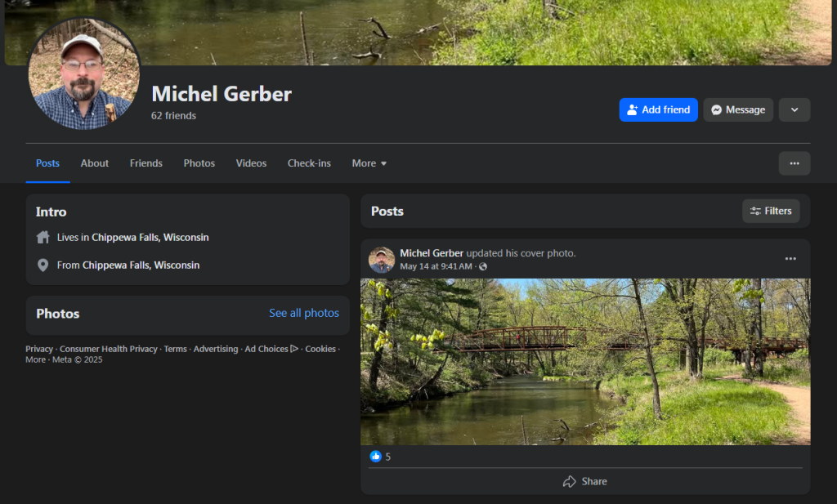Share the cover photo post

[585, 482]
